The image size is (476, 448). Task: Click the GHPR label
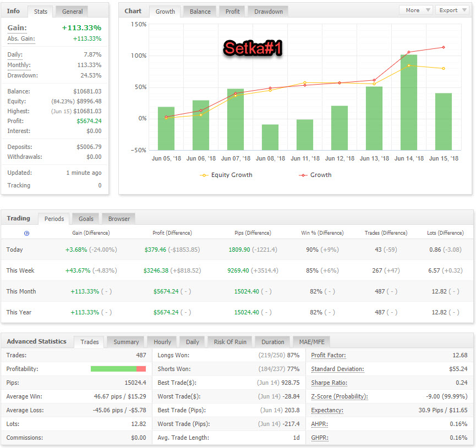320,438
